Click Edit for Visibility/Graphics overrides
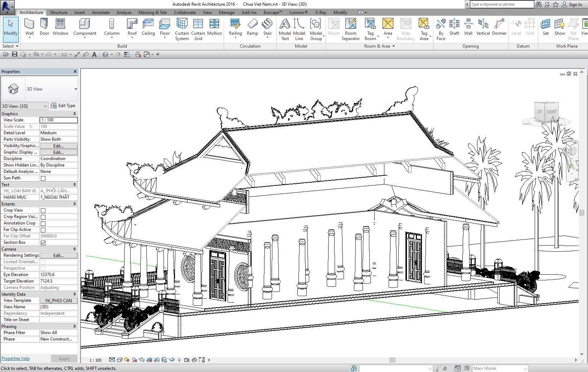The height and width of the screenshot is (372, 588). (58, 146)
